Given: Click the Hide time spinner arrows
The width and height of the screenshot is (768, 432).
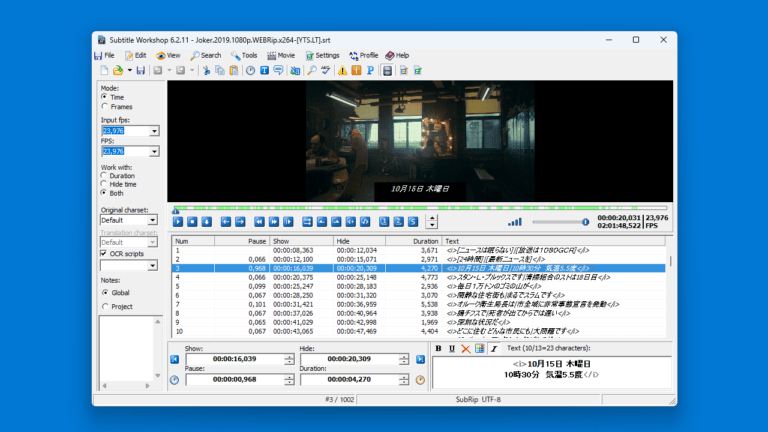Looking at the screenshot, I should pos(404,359).
